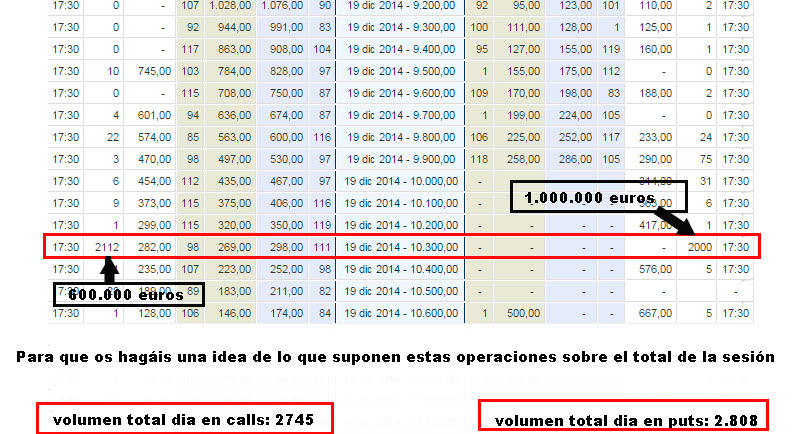Click the call last price 601,00
The height and width of the screenshot is (434, 799).
tap(151, 115)
